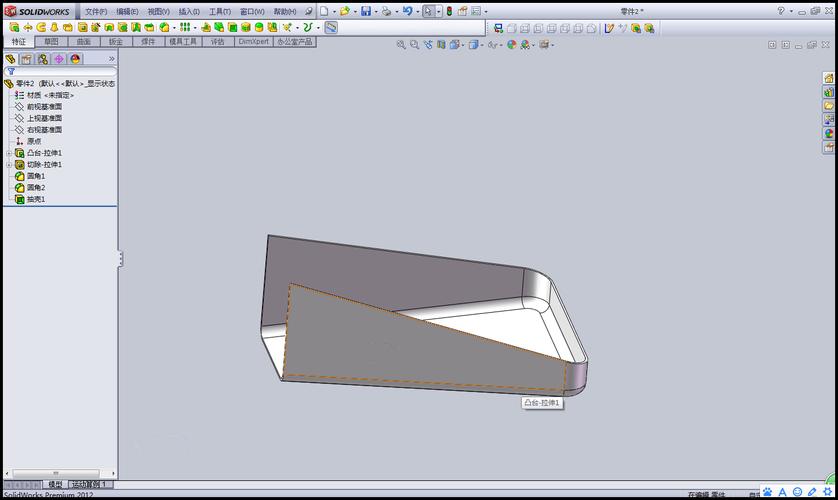This screenshot has width=838, height=500.
Task: Click the Help question mark icon
Action: coord(781,11)
